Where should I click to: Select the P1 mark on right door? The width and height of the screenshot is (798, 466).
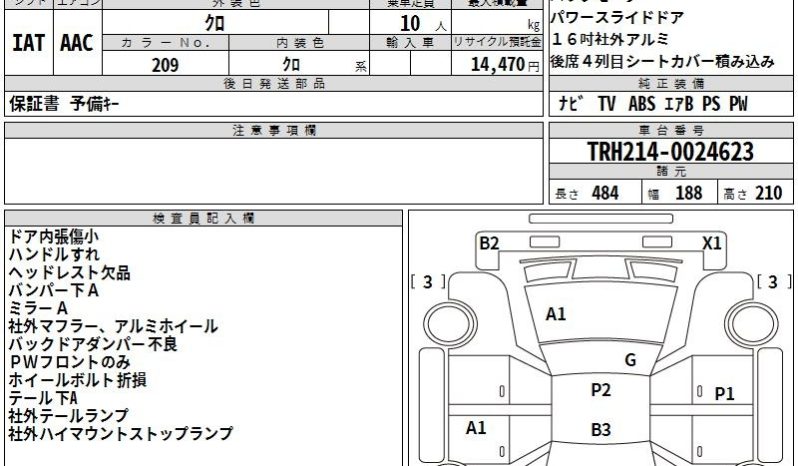click(x=724, y=393)
